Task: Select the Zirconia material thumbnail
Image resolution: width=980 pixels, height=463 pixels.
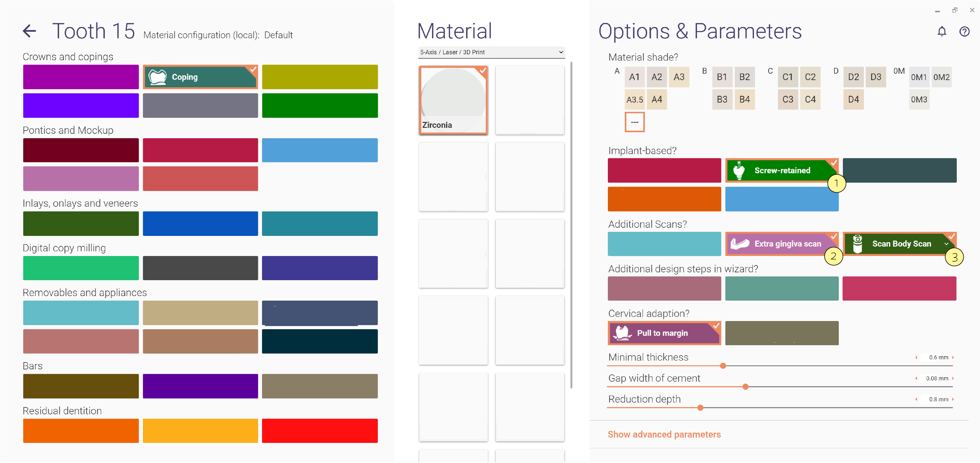Action: pyautogui.click(x=453, y=100)
